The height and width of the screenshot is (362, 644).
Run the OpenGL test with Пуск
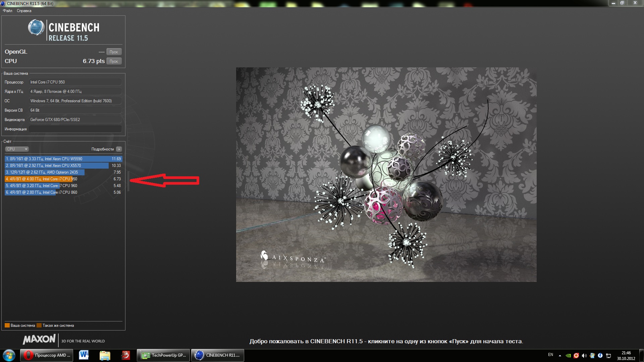114,52
